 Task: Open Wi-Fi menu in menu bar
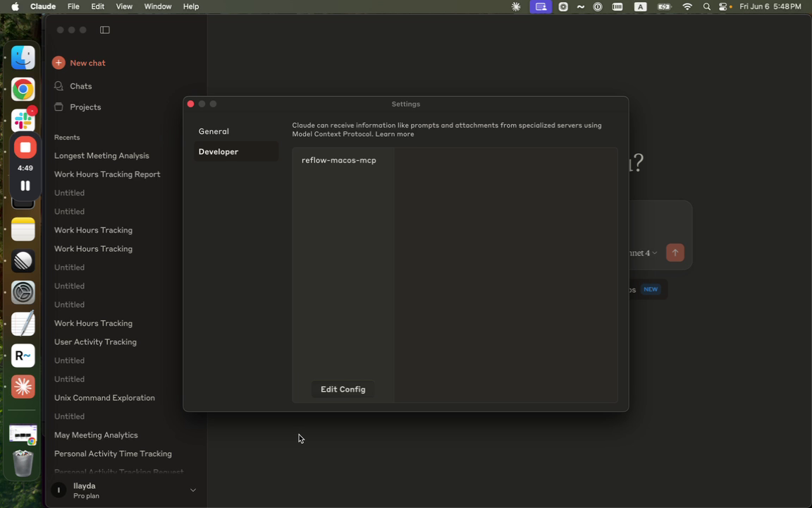(687, 7)
